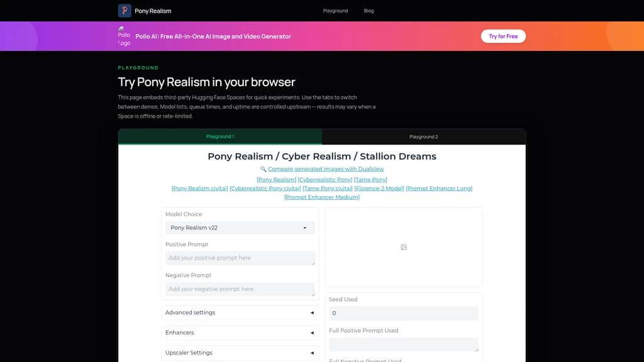Open the [Pony Realism] link
Image resolution: width=644 pixels, height=362 pixels.
[277, 180]
